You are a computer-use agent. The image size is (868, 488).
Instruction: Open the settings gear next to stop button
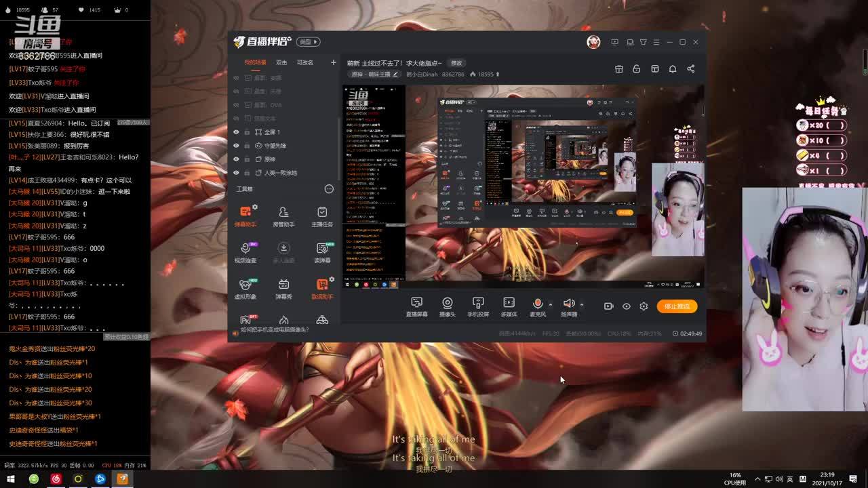point(644,306)
